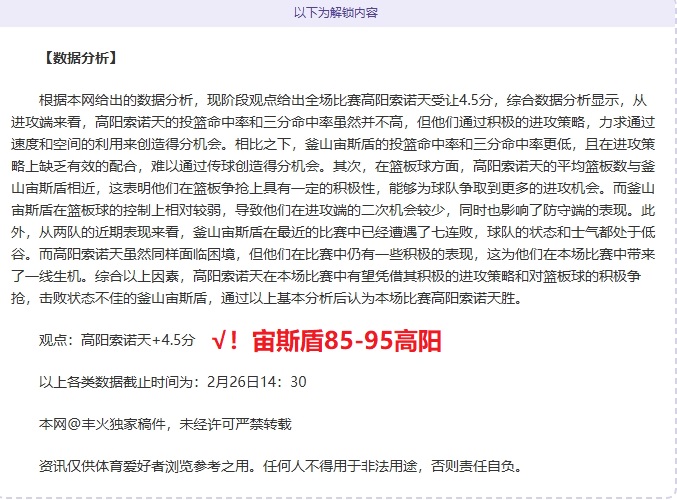The image size is (677, 500).
Task: Select the 【数据分析】 heading
Action: 80,58
